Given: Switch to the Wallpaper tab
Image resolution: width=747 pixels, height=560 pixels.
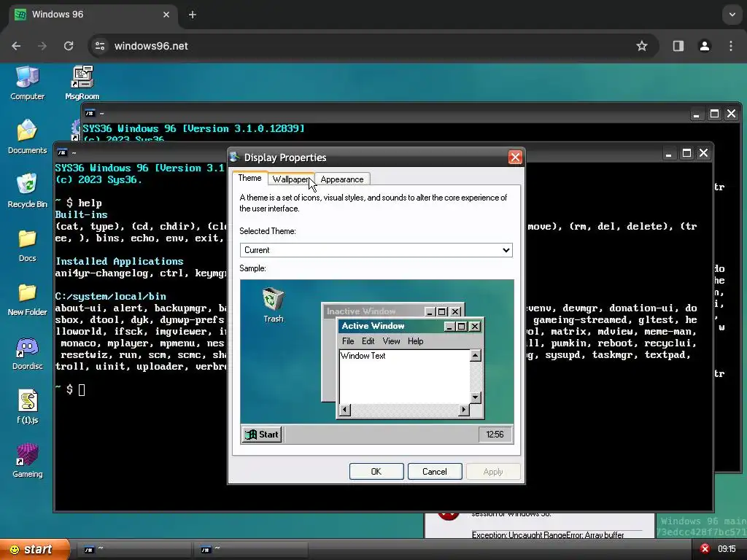Looking at the screenshot, I should (x=290, y=179).
